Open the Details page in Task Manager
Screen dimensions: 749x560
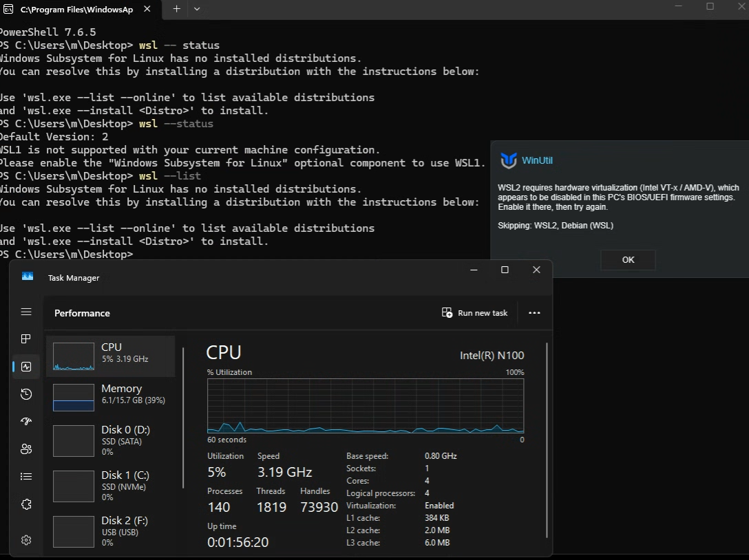26,477
